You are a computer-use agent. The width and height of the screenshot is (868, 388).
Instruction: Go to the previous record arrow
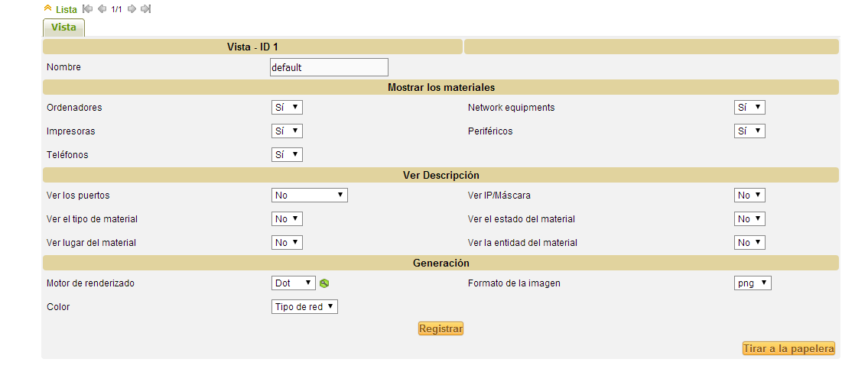tap(102, 9)
